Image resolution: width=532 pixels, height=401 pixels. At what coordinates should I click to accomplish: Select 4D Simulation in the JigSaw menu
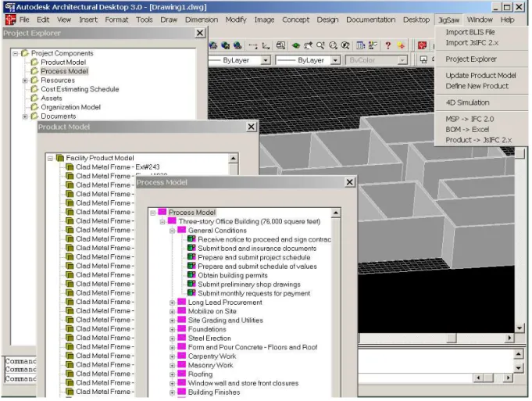467,102
